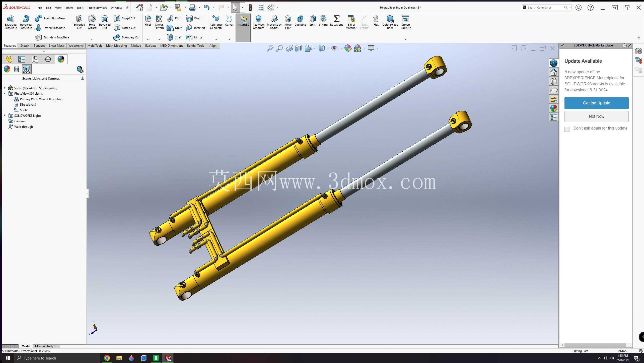This screenshot has width=644, height=363.
Task: Open Google Chrome from the taskbar
Action: click(107, 358)
